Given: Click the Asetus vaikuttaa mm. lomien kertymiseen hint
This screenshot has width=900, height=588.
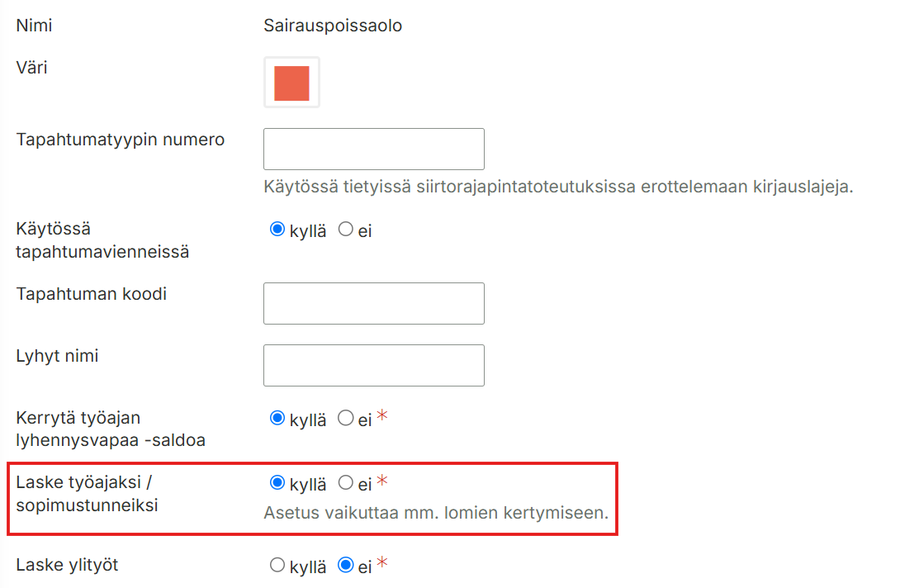Looking at the screenshot, I should click(436, 513).
